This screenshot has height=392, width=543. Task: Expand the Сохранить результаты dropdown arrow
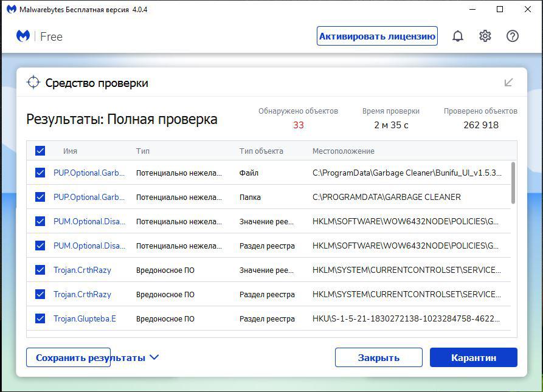coord(154,357)
